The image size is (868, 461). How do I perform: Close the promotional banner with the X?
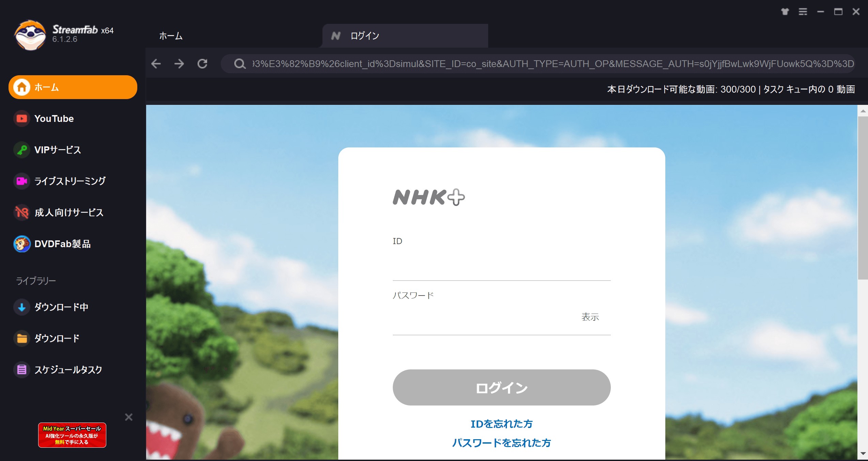click(129, 417)
